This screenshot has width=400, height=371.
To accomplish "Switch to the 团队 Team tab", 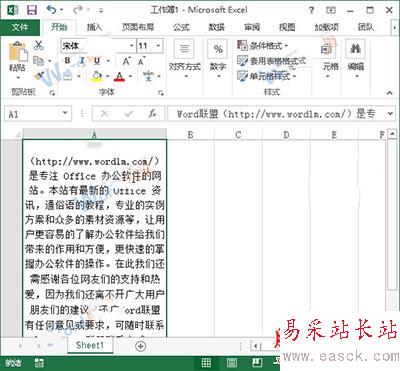I will [x=366, y=27].
